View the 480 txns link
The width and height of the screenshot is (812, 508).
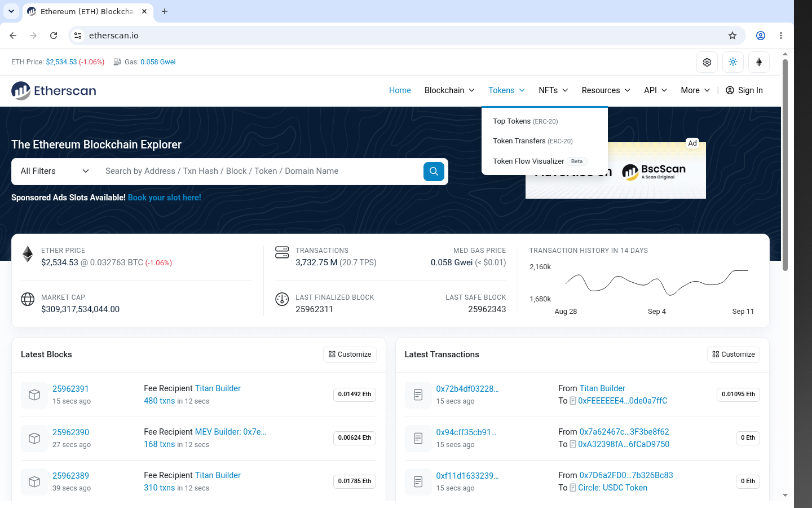click(160, 401)
